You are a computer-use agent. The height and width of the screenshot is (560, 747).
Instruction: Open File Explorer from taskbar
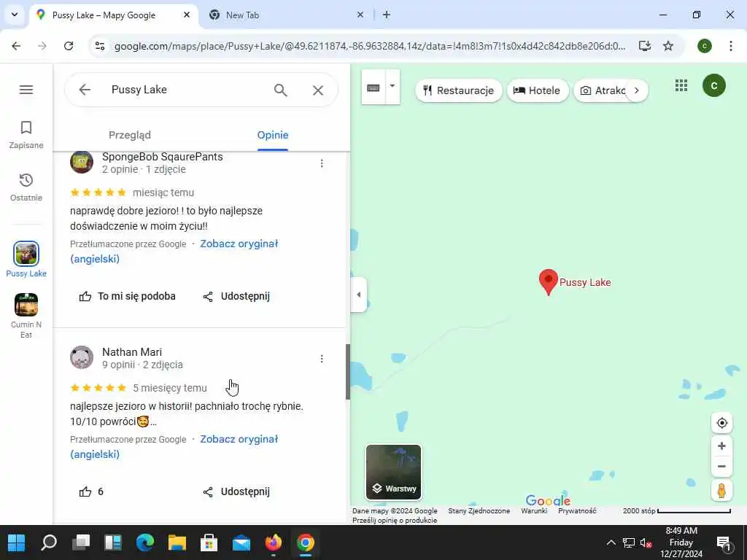click(177, 542)
